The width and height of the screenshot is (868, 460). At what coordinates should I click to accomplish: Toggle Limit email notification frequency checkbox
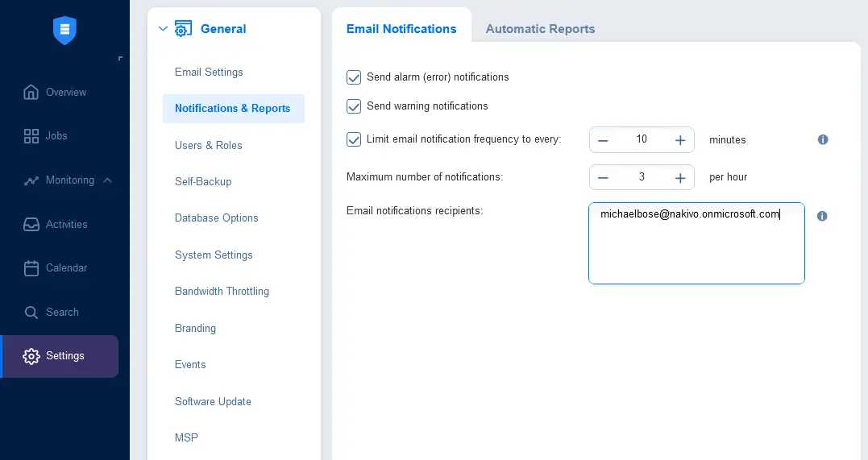coord(354,139)
